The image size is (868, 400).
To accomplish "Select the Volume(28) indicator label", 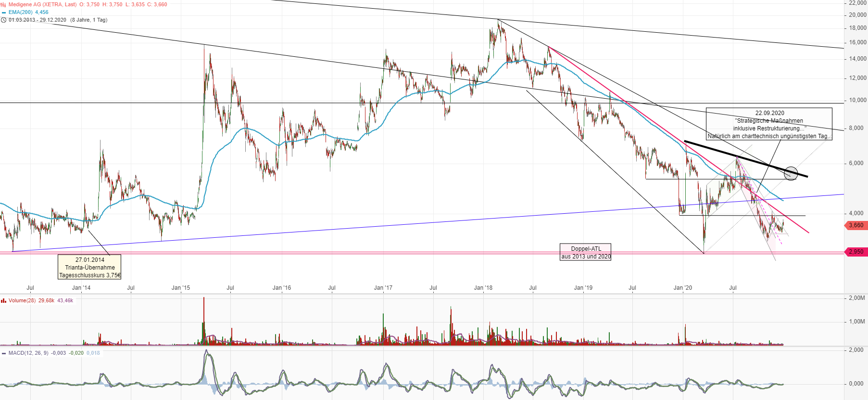I will click(x=22, y=300).
